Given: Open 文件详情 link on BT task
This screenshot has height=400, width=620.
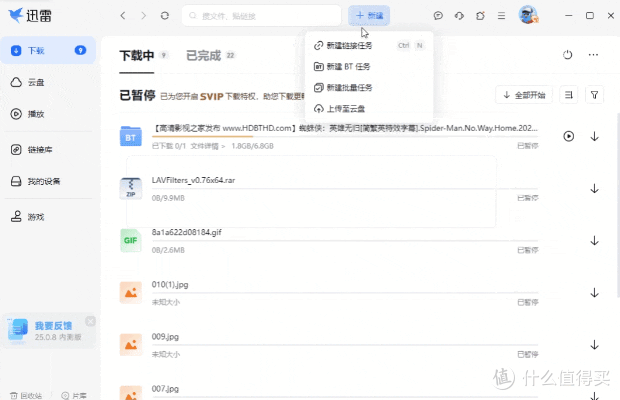Looking at the screenshot, I should [208, 146].
